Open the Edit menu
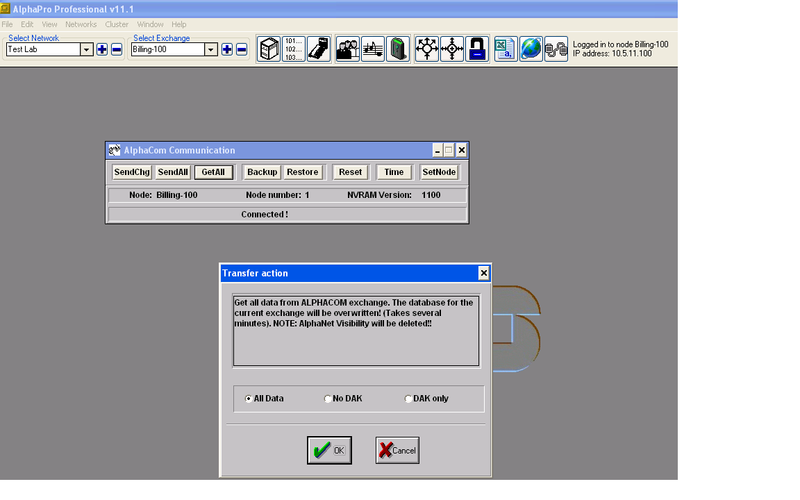 click(27, 24)
